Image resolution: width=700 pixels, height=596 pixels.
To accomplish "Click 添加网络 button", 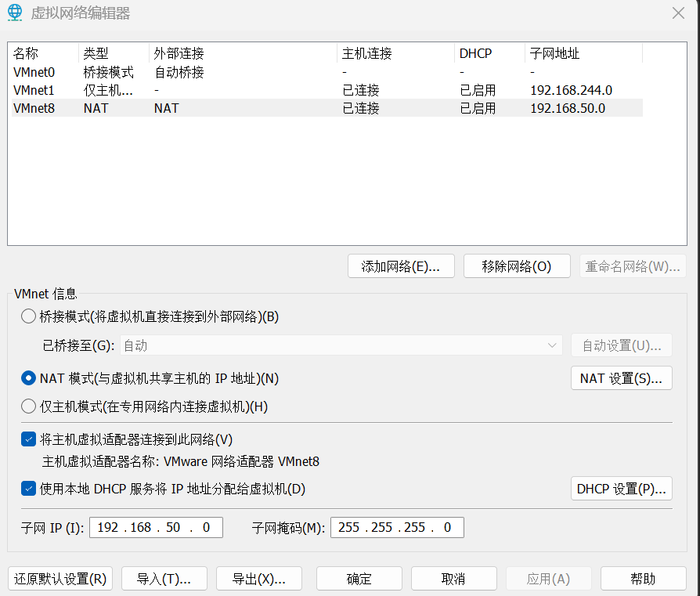I will click(402, 266).
